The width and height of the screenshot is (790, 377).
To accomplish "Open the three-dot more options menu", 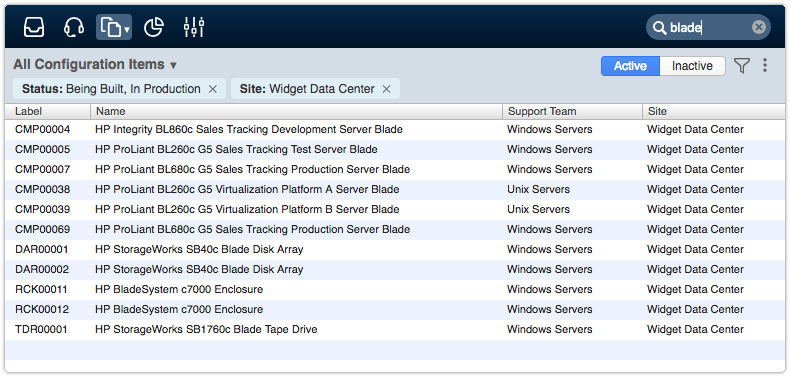I will 765,66.
